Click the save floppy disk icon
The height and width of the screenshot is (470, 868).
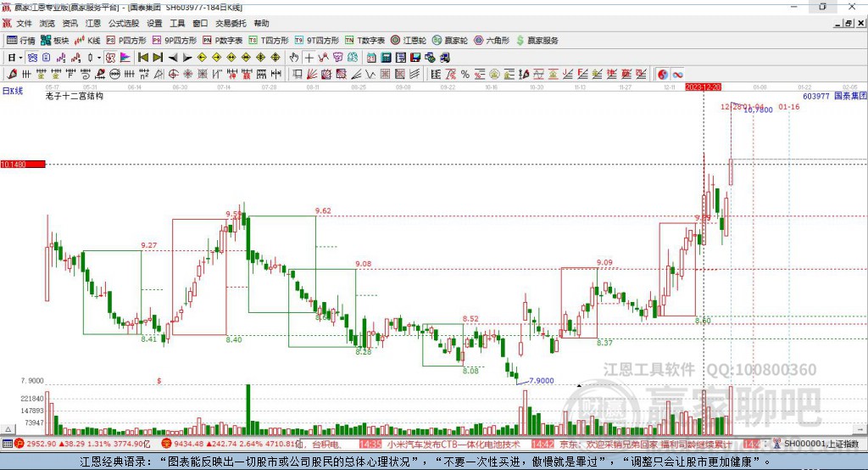click(x=415, y=58)
